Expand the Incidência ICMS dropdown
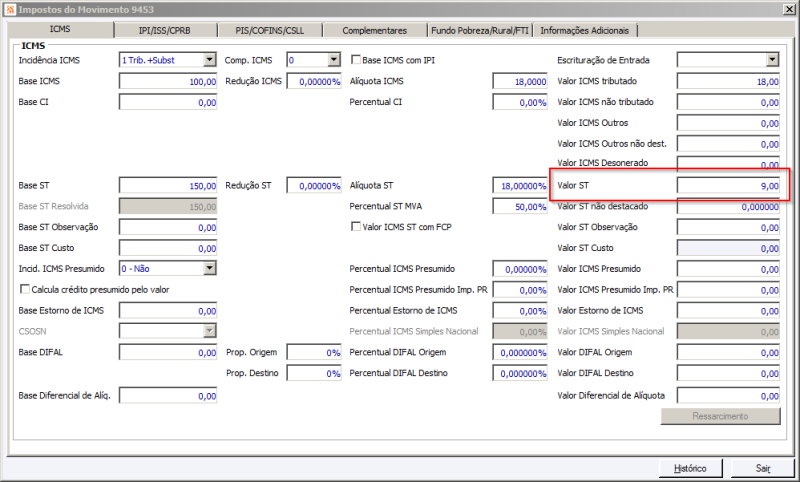 pos(210,60)
